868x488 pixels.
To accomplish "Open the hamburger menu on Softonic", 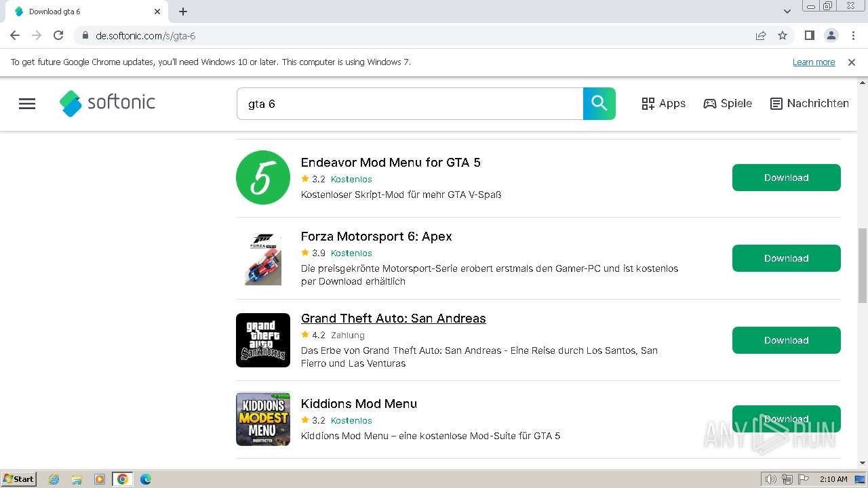I will pyautogui.click(x=27, y=104).
